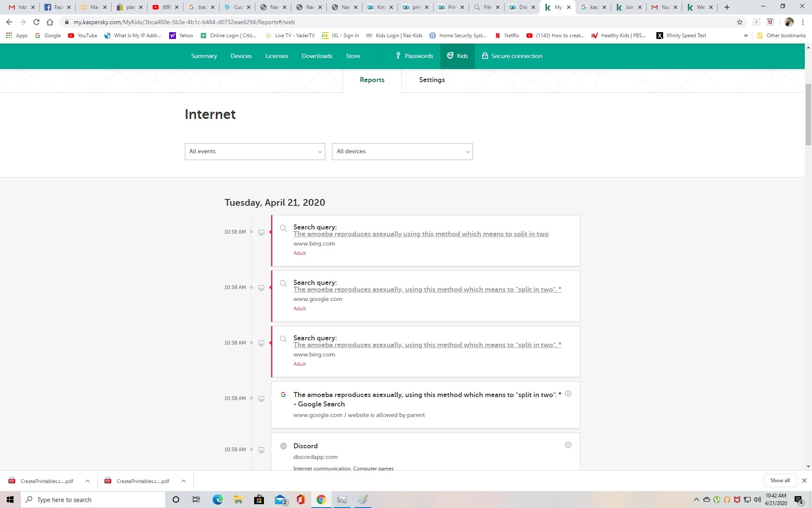Click the magnifier icon in first bing search entry

tap(283, 228)
